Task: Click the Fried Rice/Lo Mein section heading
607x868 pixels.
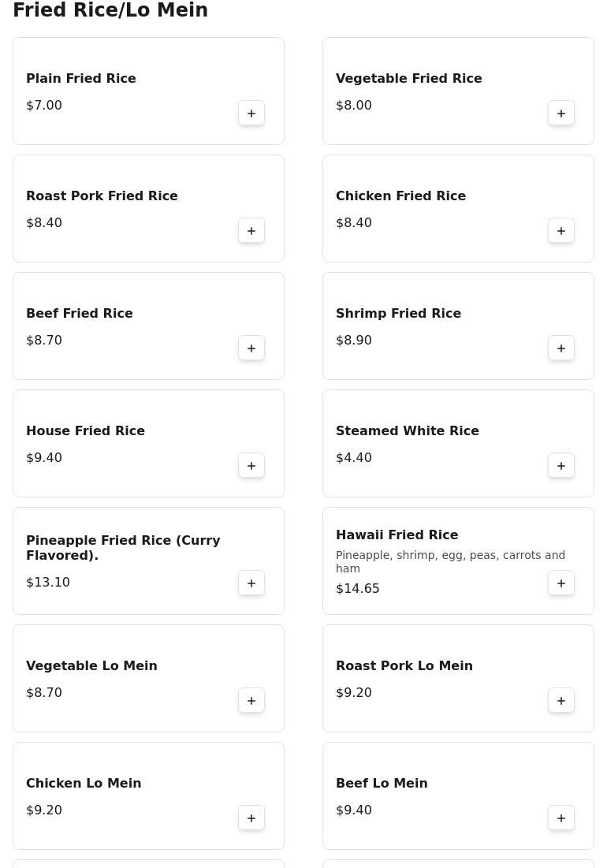Action: (x=110, y=10)
